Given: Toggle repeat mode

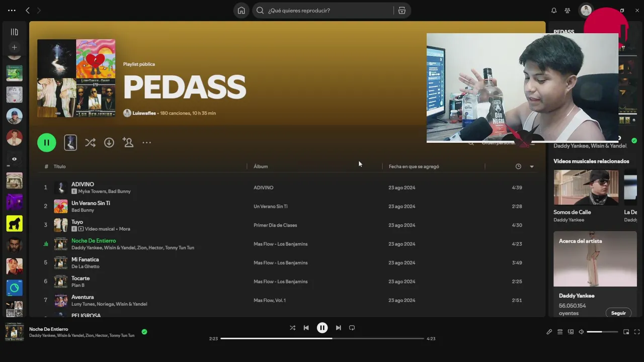Looking at the screenshot, I should [352, 328].
